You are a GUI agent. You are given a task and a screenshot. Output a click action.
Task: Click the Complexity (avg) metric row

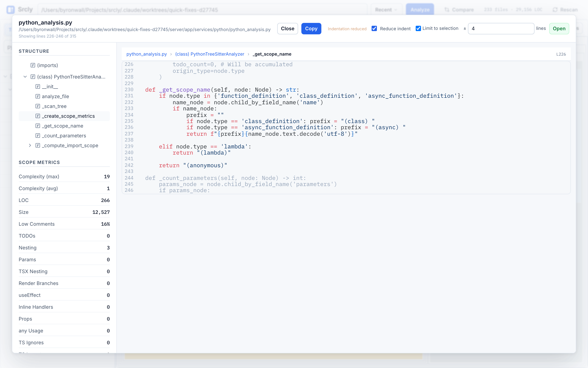[64, 188]
